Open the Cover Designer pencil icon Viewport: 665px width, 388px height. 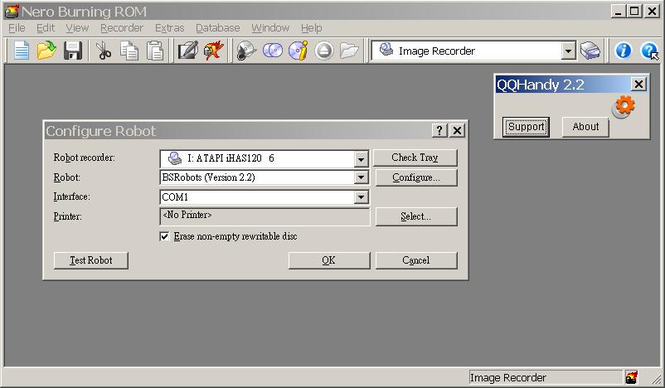pos(188,51)
